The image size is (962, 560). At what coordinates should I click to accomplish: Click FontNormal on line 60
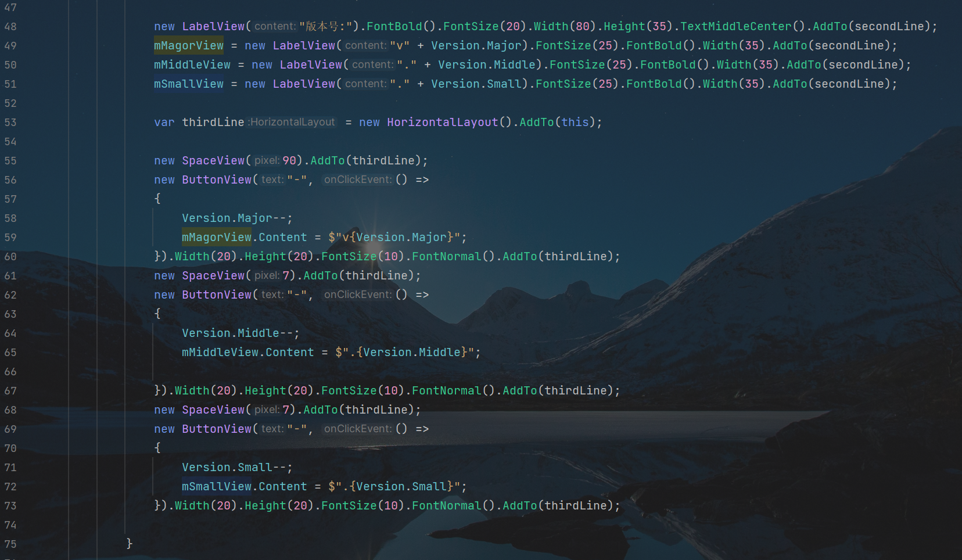click(447, 256)
